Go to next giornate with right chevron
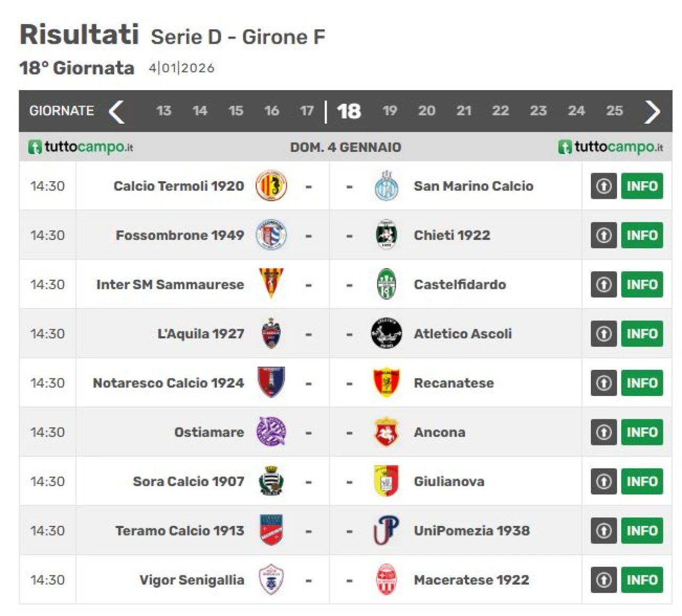682x616 pixels. click(652, 111)
